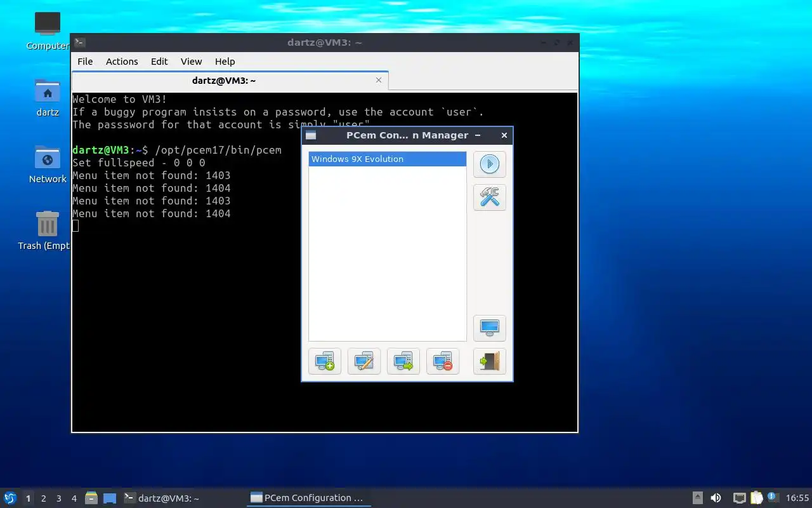Image resolution: width=812 pixels, height=508 pixels.
Task: Click the blue monitor icon in PCem manager
Action: click(489, 328)
